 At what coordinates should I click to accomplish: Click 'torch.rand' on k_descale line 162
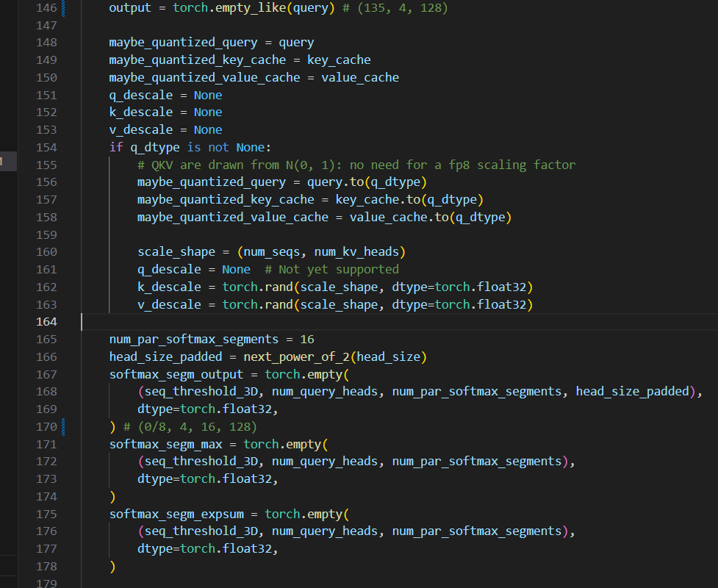coord(257,287)
